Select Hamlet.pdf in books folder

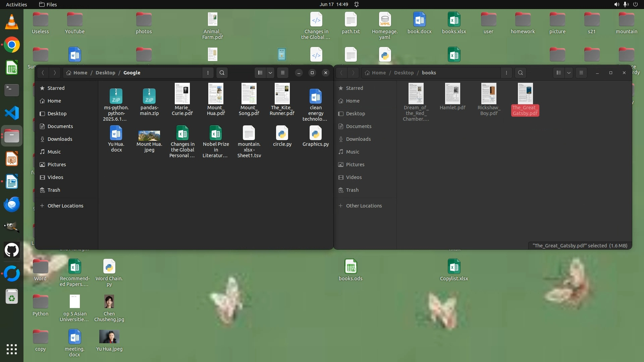point(452,94)
